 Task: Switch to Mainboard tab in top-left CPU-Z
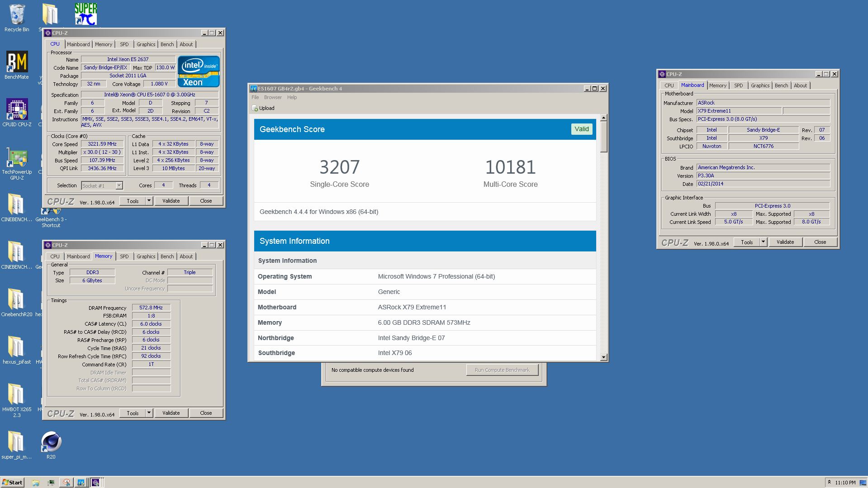pyautogui.click(x=78, y=44)
